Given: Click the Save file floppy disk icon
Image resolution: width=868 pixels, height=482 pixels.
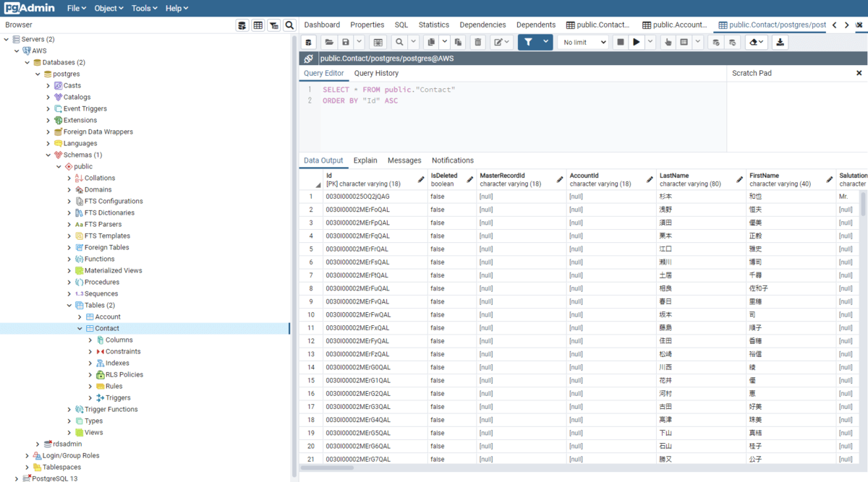Looking at the screenshot, I should click(346, 43).
